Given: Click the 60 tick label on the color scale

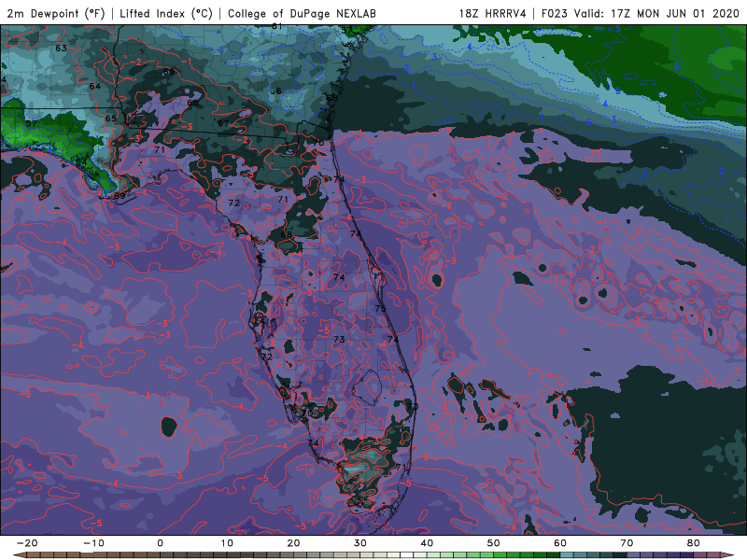Looking at the screenshot, I should (x=560, y=543).
